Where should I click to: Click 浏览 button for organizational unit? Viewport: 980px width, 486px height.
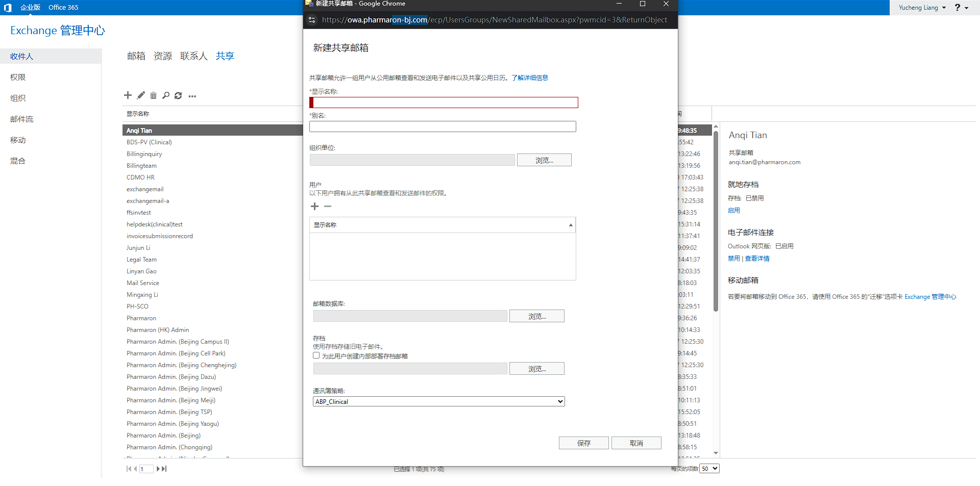pyautogui.click(x=544, y=160)
